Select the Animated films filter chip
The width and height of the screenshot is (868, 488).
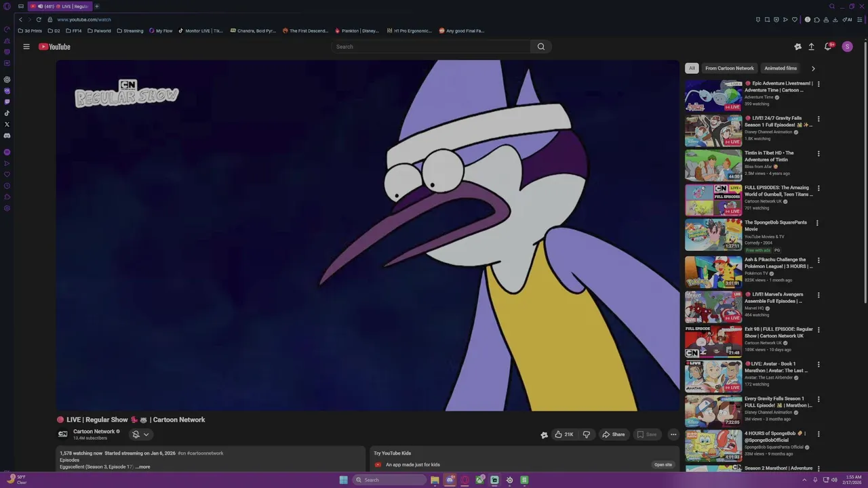coord(781,68)
